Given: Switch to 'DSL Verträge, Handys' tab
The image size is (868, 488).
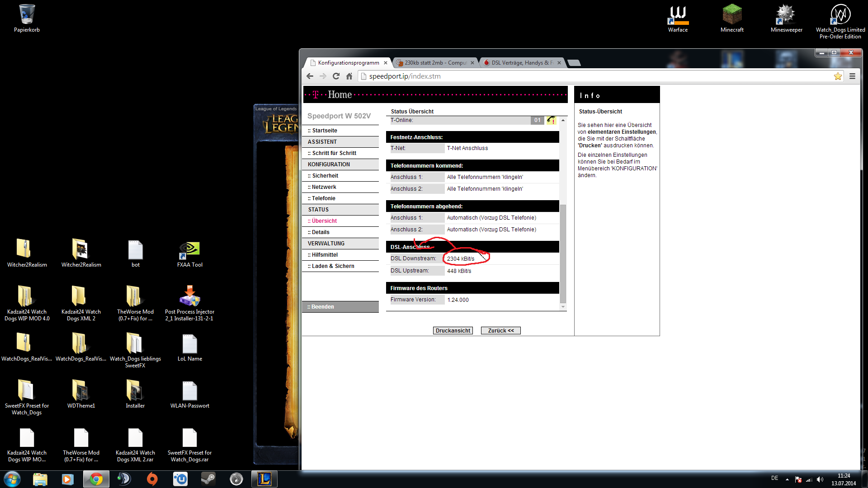Looking at the screenshot, I should (522, 63).
